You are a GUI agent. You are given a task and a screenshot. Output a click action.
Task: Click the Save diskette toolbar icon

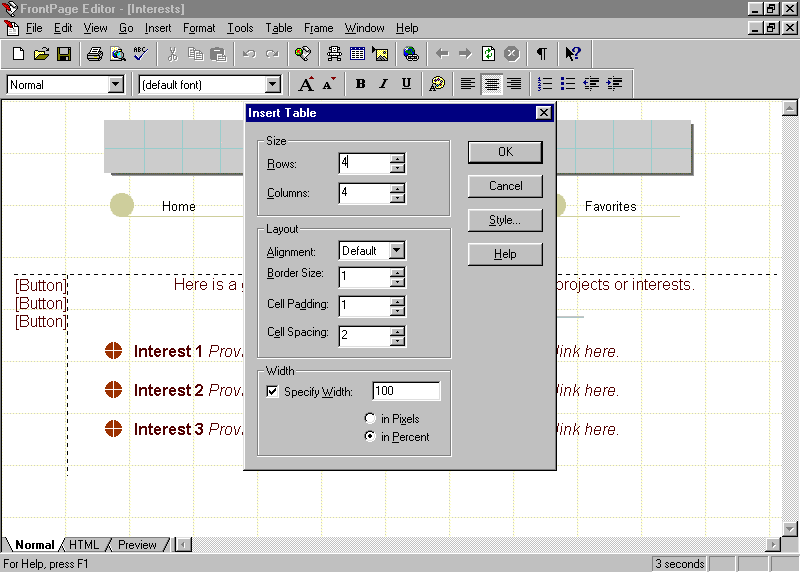tap(64, 54)
